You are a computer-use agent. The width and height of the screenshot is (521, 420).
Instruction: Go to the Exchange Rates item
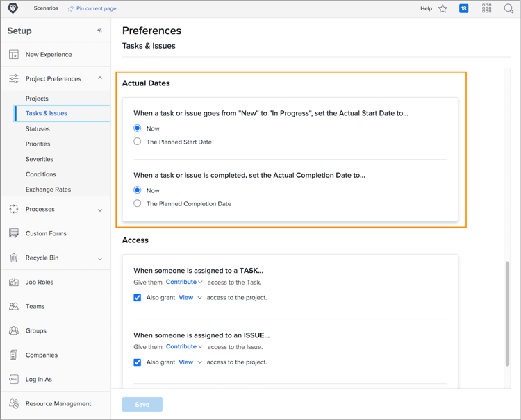48,190
